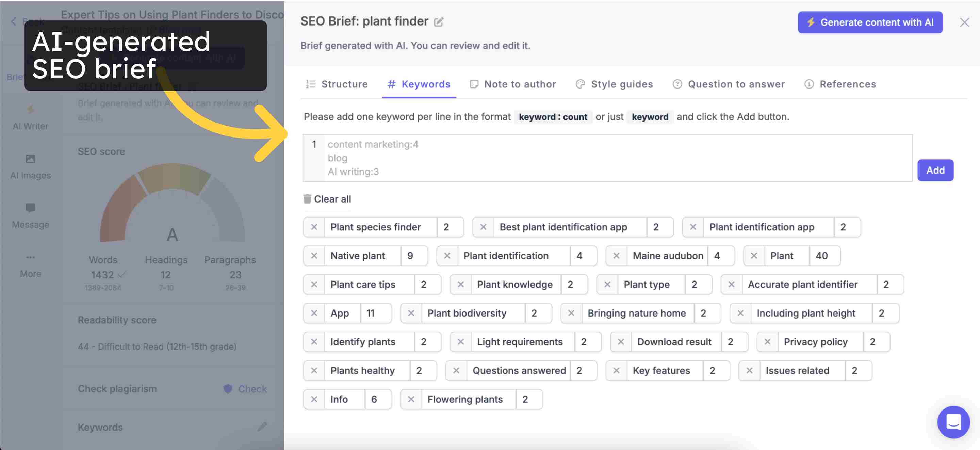Viewport: 980px width, 450px height.
Task: Edit the count for Native plant
Action: pos(414,256)
